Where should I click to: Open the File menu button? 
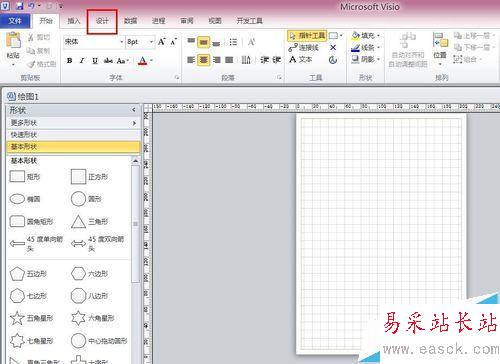15,21
